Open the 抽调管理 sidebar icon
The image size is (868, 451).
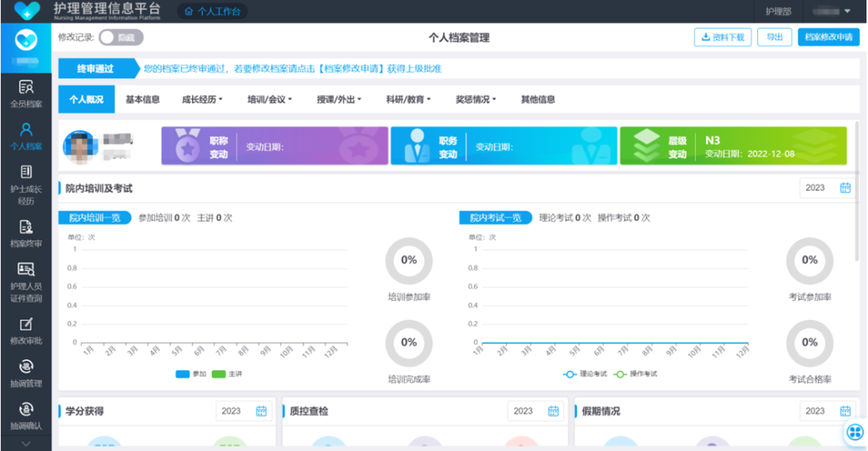coord(26,367)
